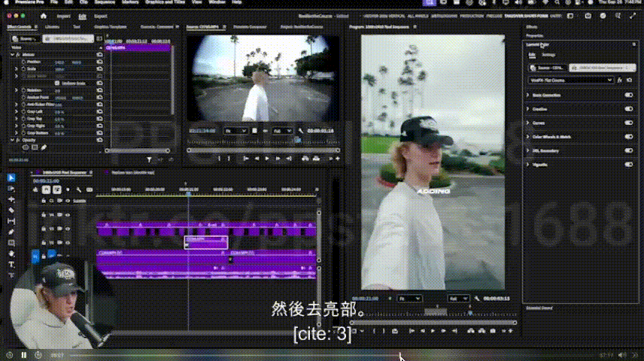Expand the Vignette section
The width and height of the screenshot is (644, 361).
(528, 165)
